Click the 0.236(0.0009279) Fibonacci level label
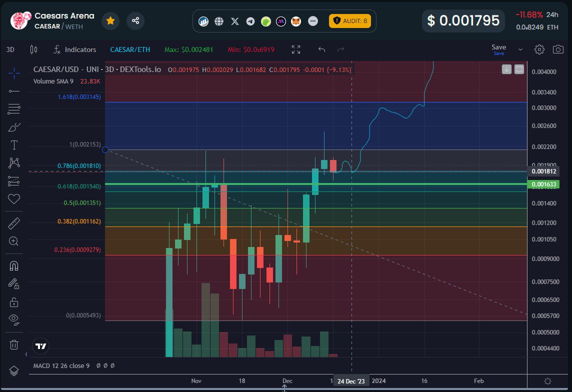Image resolution: width=572 pixels, height=392 pixels. coord(77,250)
